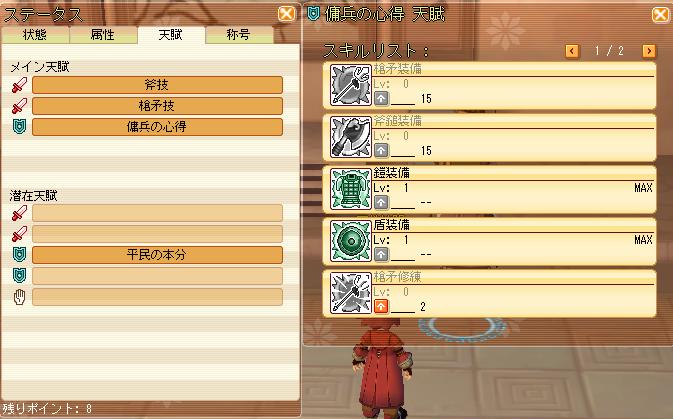Click the gray level-up arrow for 槍矛装備
The image size is (673, 419).
381,98
